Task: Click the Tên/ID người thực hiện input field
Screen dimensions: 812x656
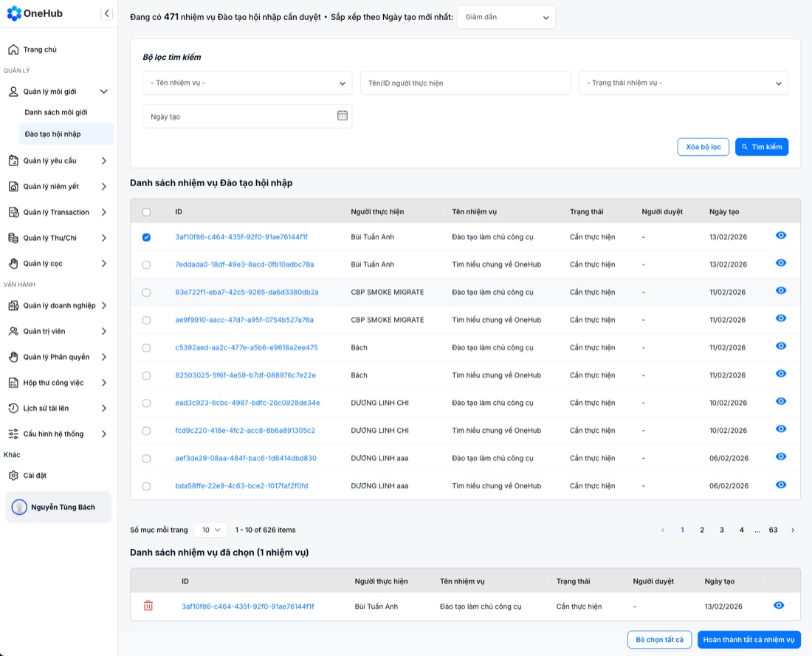Action: [466, 83]
